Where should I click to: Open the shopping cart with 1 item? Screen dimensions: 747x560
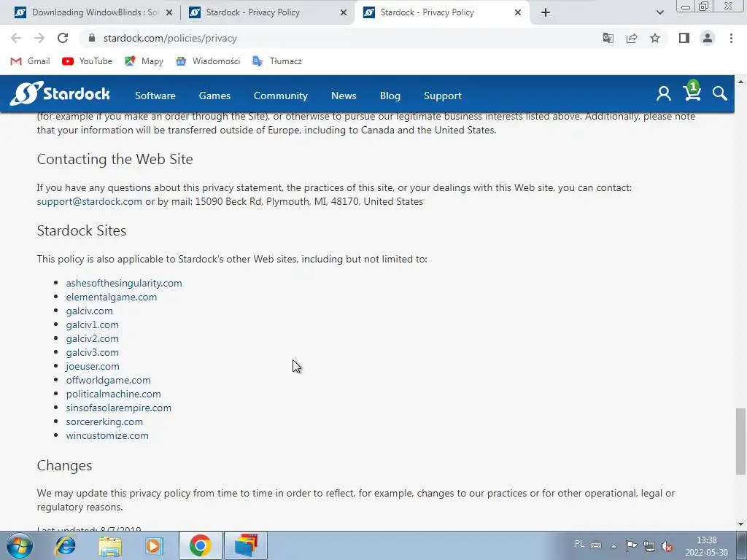[692, 91]
